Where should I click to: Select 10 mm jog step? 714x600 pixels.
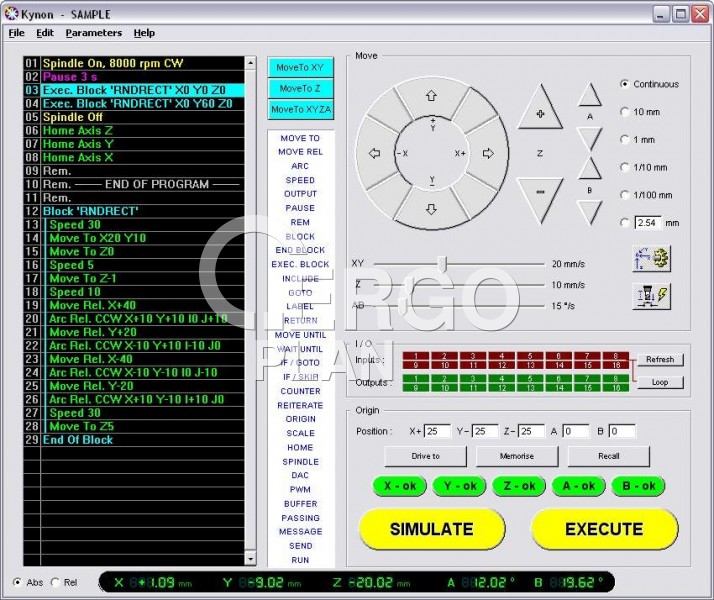tap(625, 112)
